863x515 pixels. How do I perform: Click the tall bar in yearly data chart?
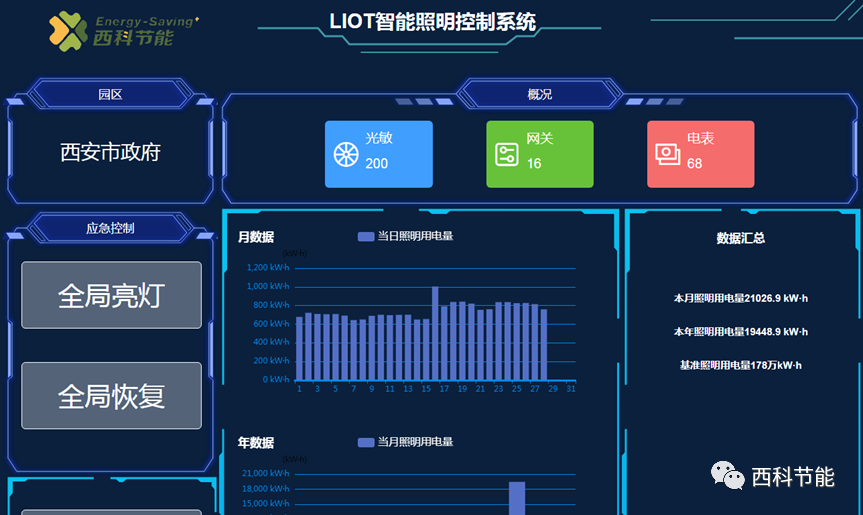click(x=517, y=497)
